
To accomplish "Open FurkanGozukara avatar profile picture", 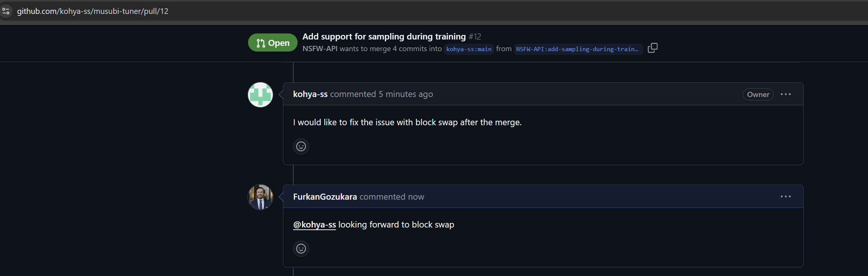I will [260, 197].
